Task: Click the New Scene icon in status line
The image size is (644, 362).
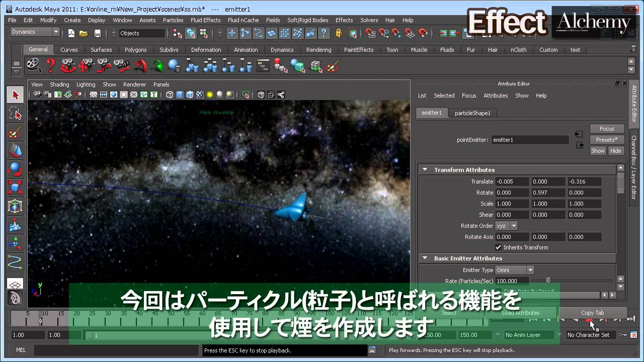Action: coord(71,33)
